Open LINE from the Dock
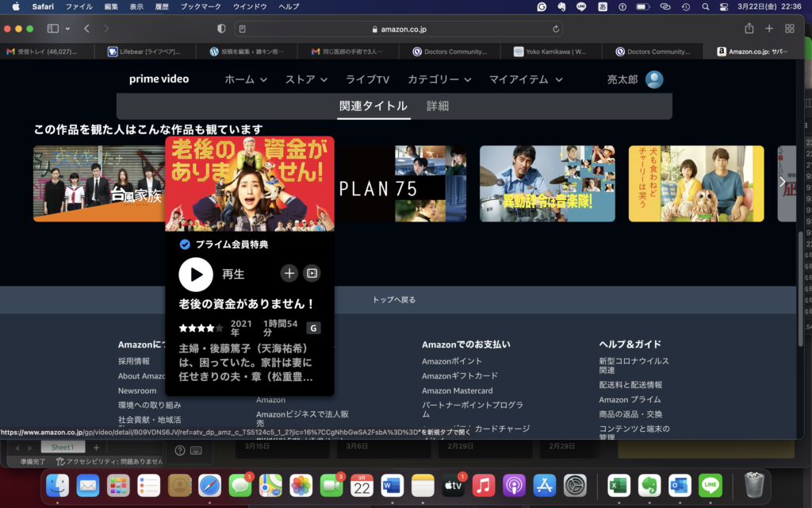 point(710,483)
